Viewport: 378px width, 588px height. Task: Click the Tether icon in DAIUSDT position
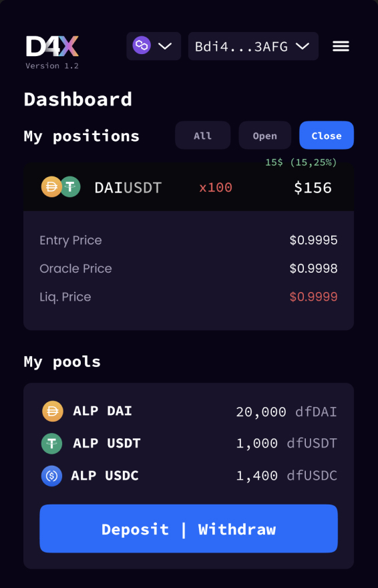70,186
